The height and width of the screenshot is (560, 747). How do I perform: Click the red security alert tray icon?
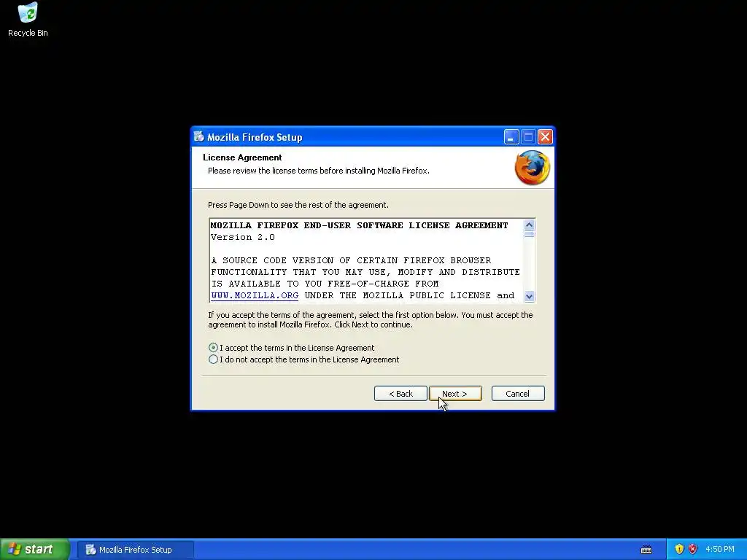tap(693, 549)
